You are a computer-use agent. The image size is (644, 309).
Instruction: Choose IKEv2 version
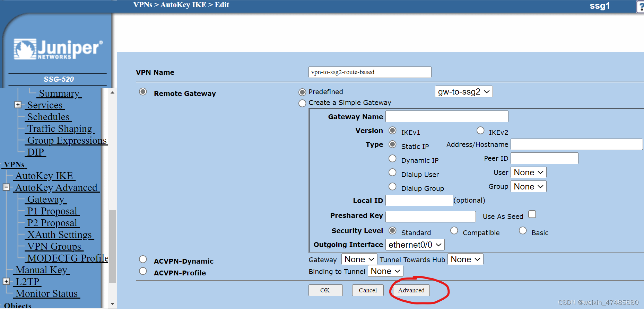(x=480, y=131)
